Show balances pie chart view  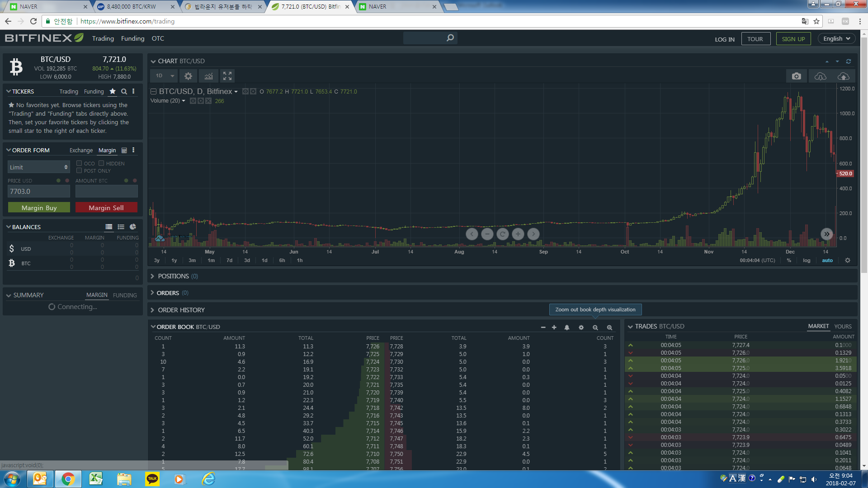133,227
